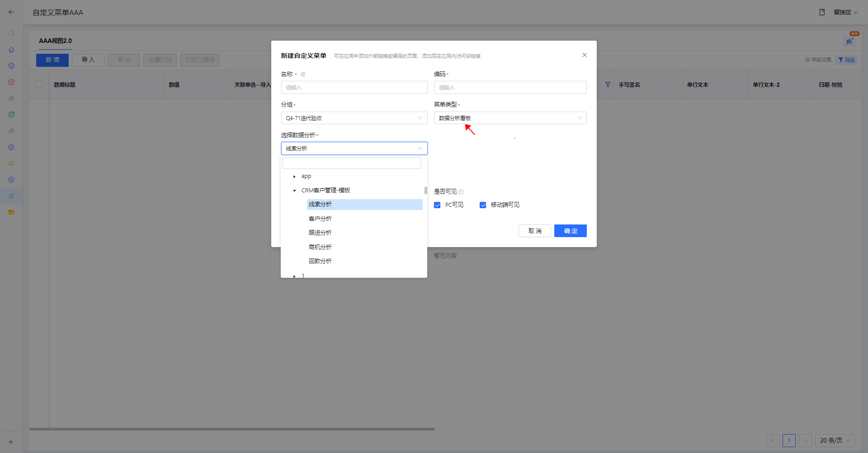Open the red cube app in the sidebar
Screen dimensions: 868x453
(11, 82)
